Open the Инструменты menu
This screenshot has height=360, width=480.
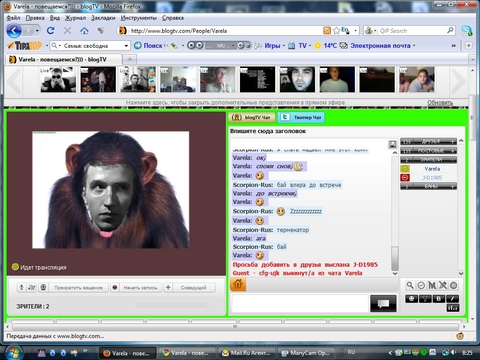139,18
